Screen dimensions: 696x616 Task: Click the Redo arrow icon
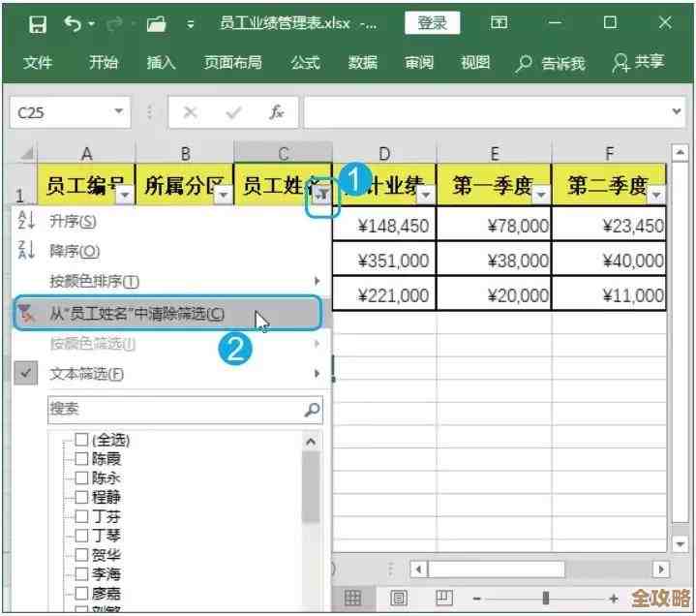[114, 23]
